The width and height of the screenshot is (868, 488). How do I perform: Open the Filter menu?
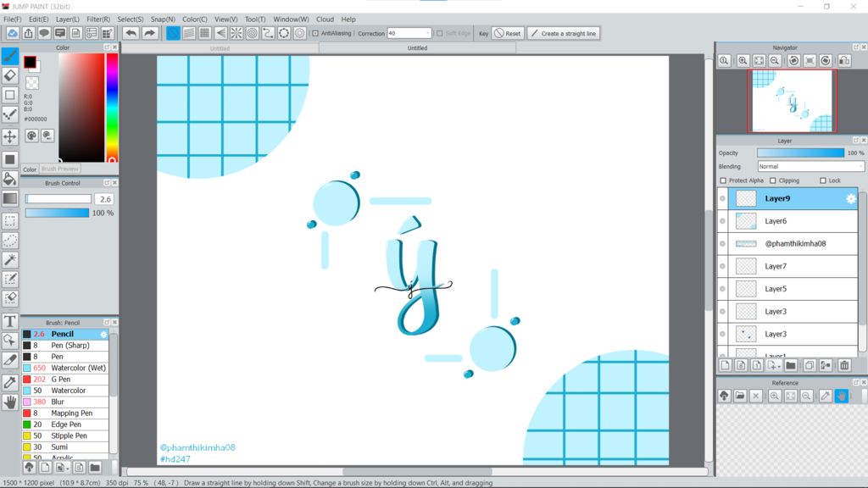point(98,19)
